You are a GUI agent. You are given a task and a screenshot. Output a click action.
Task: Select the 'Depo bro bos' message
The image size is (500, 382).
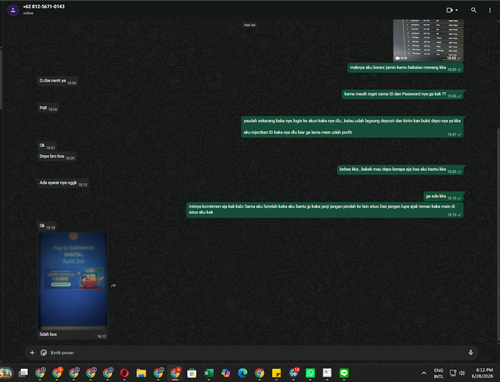tap(56, 156)
